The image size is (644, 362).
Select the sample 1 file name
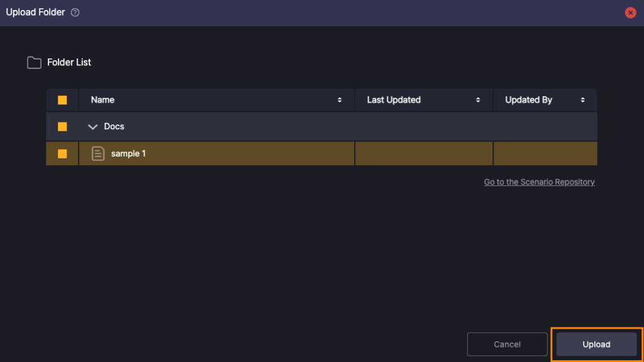coord(128,153)
